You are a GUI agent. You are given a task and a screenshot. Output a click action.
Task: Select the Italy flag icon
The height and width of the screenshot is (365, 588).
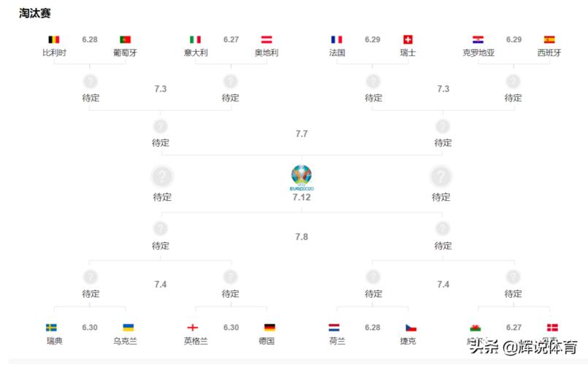tap(196, 39)
